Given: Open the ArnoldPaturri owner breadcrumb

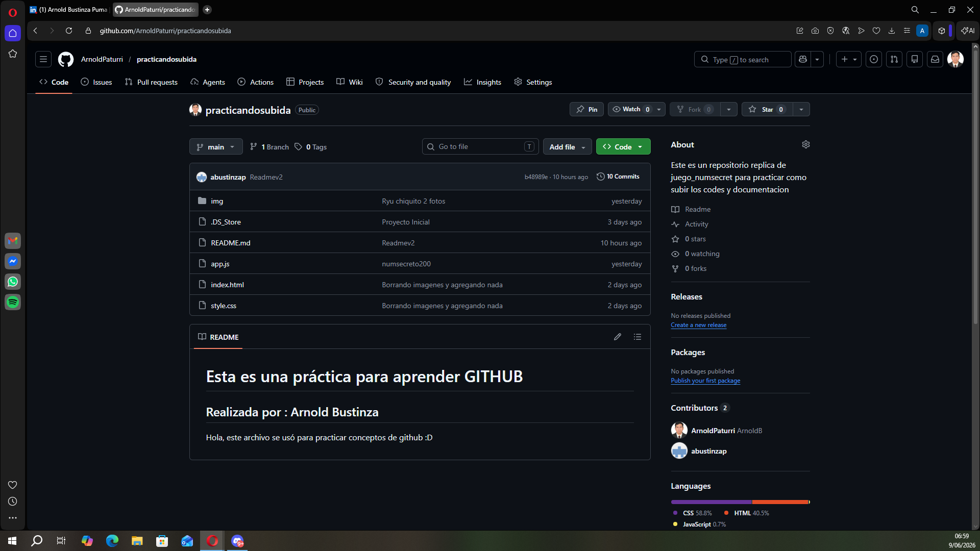Looking at the screenshot, I should [102, 59].
